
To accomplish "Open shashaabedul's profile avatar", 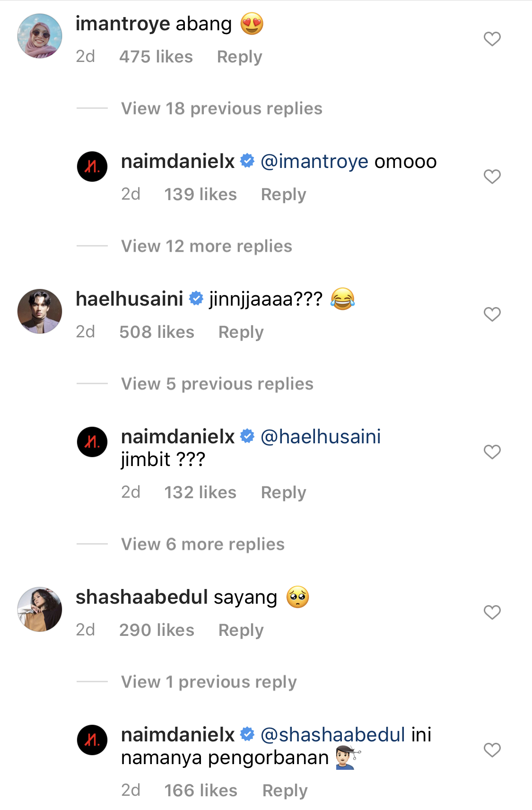I will point(40,609).
